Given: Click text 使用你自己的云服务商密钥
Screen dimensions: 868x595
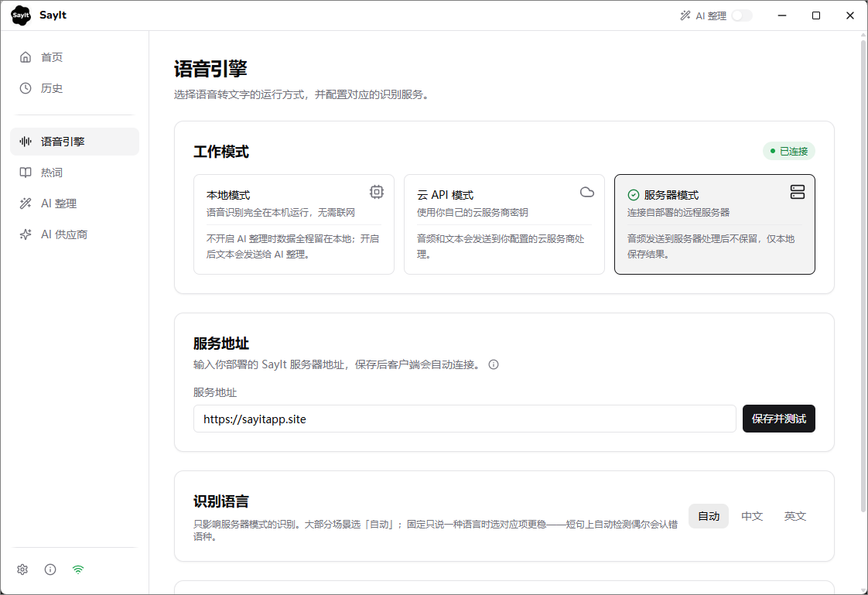Looking at the screenshot, I should (472, 213).
